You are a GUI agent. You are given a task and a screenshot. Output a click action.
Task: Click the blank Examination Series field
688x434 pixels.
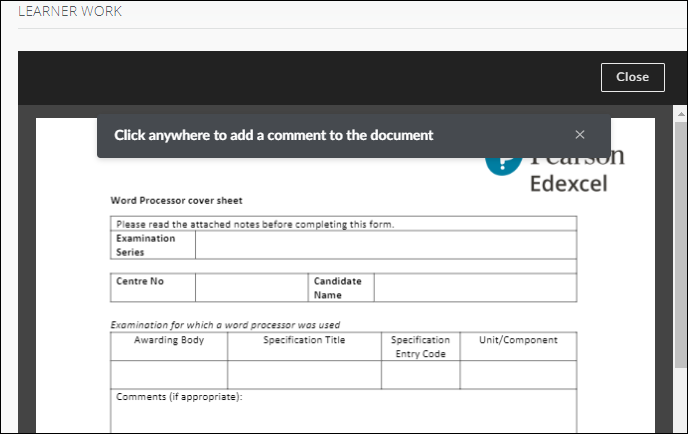click(385, 245)
